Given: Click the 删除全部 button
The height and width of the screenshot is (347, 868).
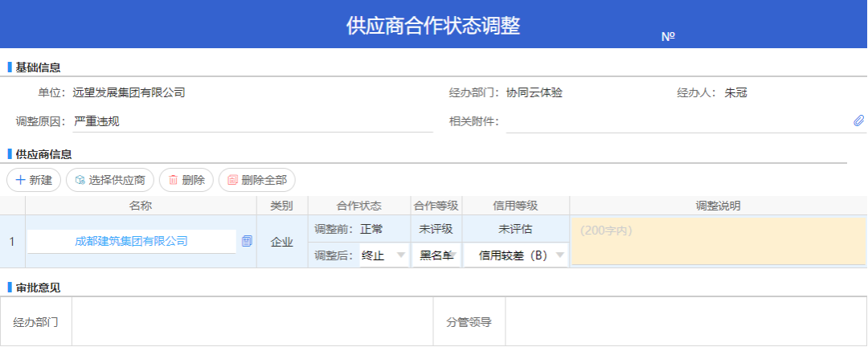Looking at the screenshot, I should 257,180.
